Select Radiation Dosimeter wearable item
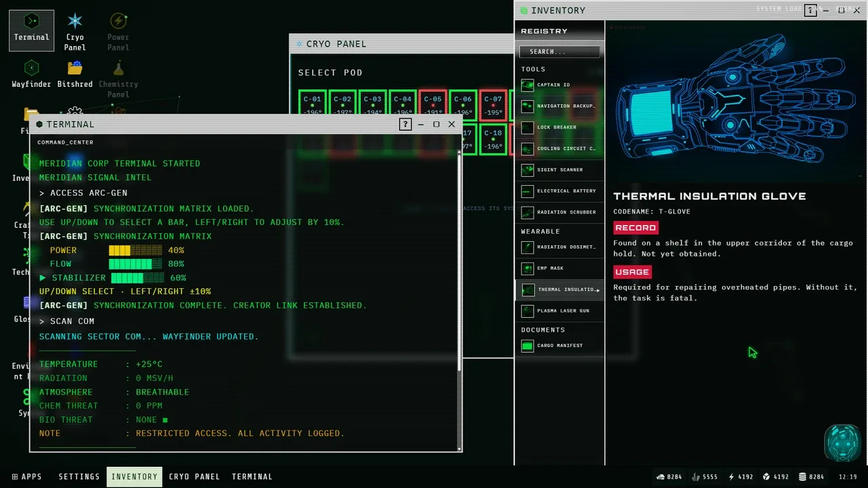868x488 pixels. [x=559, y=247]
